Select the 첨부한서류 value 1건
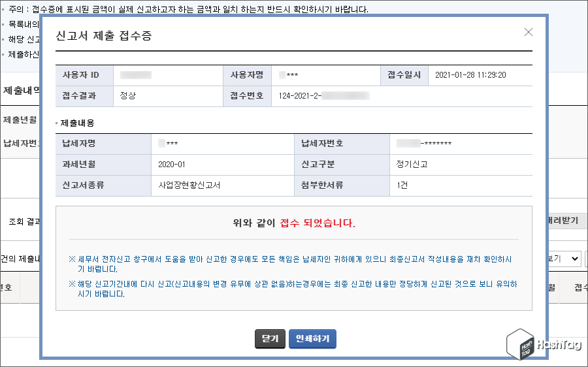The width and height of the screenshot is (588, 367). [x=402, y=185]
